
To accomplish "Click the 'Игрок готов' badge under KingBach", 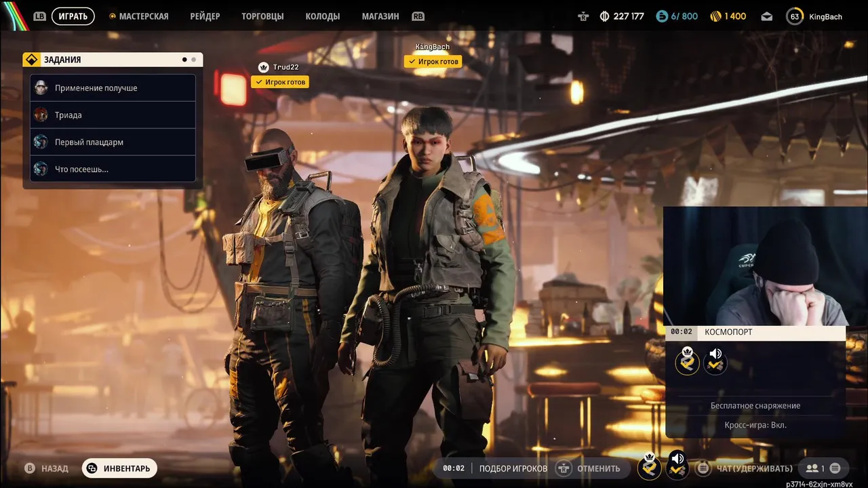I will (x=433, y=62).
